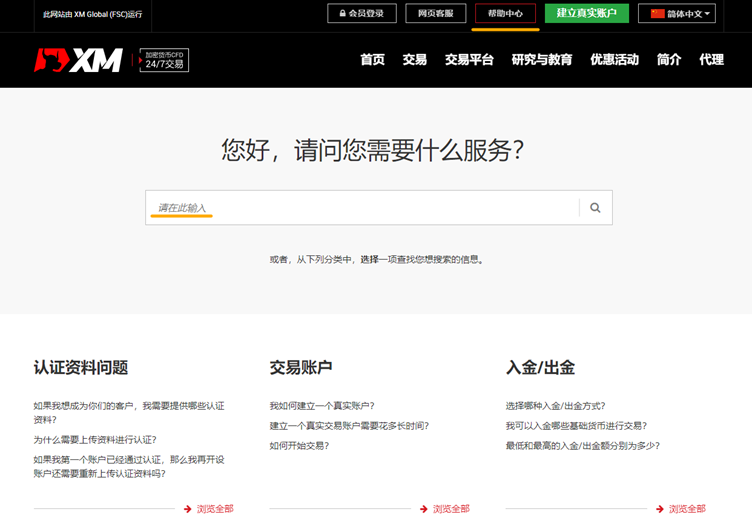752x515 pixels.
Task: Browse all under 认证资料问题
Action: click(x=209, y=509)
